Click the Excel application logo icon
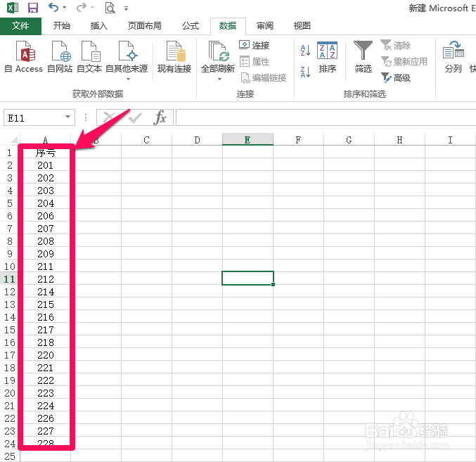 13,8
